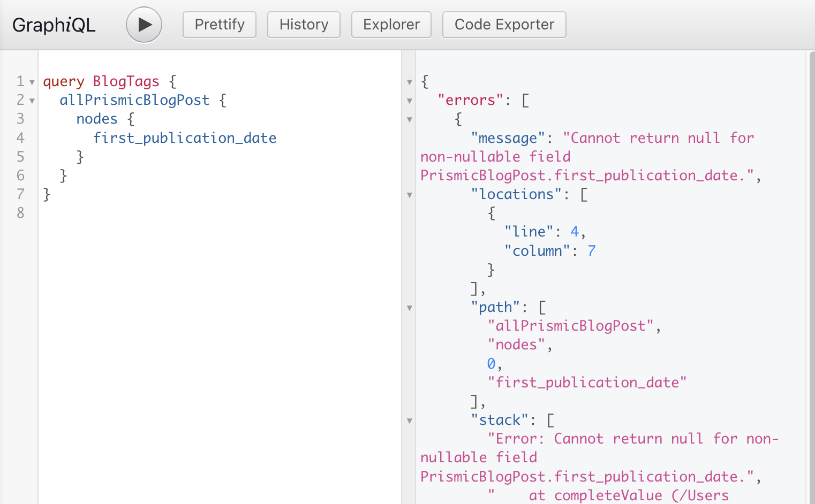Click the index 0 value in the path array
815x504 pixels.
(492, 364)
